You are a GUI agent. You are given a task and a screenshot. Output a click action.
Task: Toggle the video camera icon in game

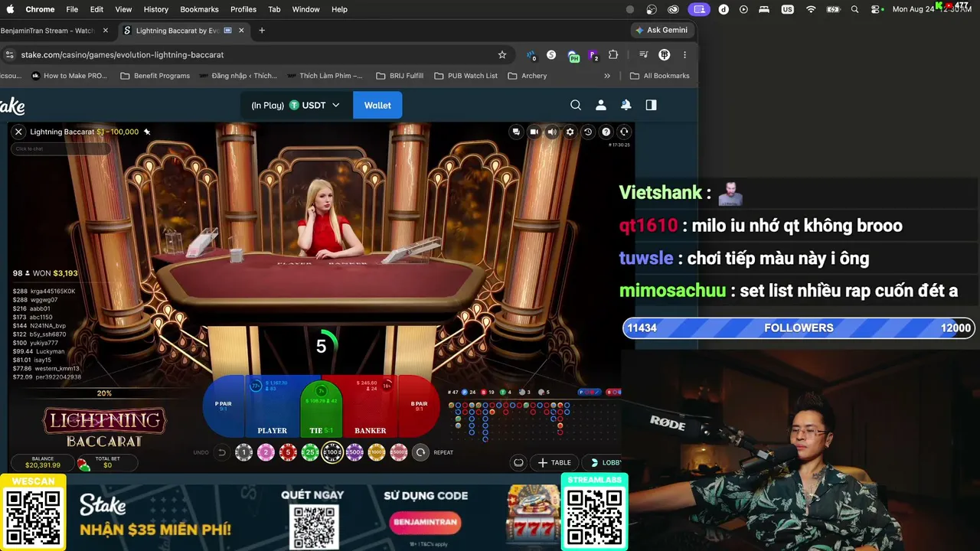[x=534, y=132]
